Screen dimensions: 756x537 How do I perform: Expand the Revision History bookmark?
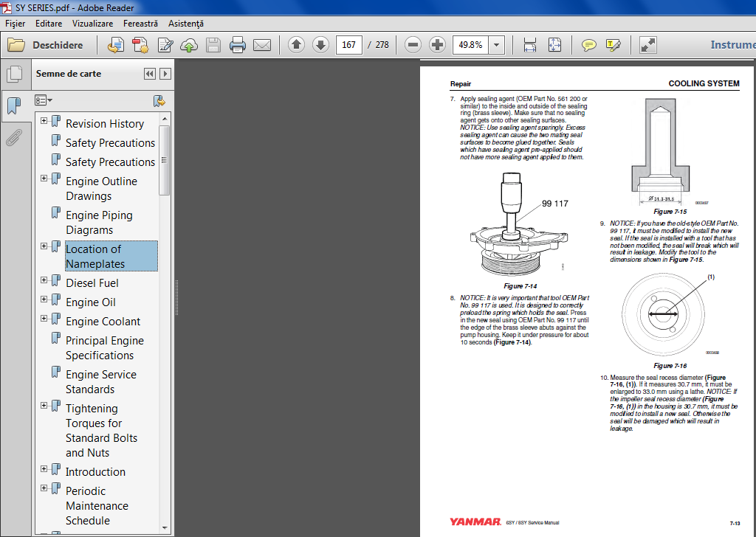click(44, 120)
